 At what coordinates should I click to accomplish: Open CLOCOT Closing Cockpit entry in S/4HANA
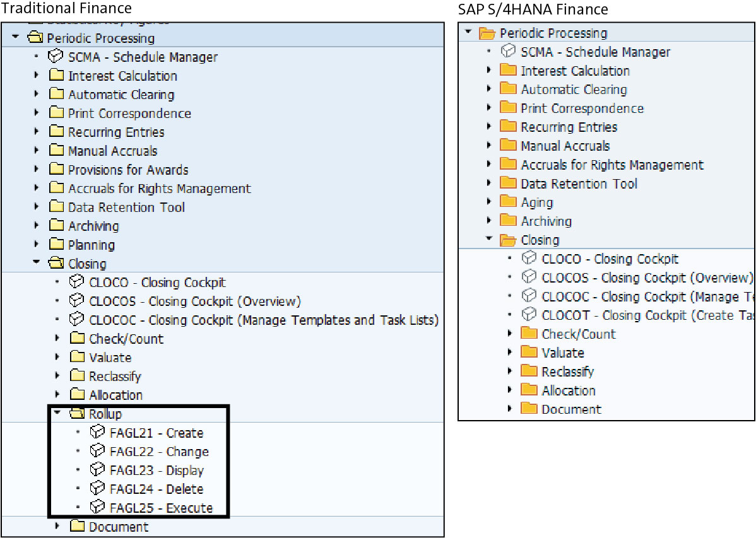(647, 315)
